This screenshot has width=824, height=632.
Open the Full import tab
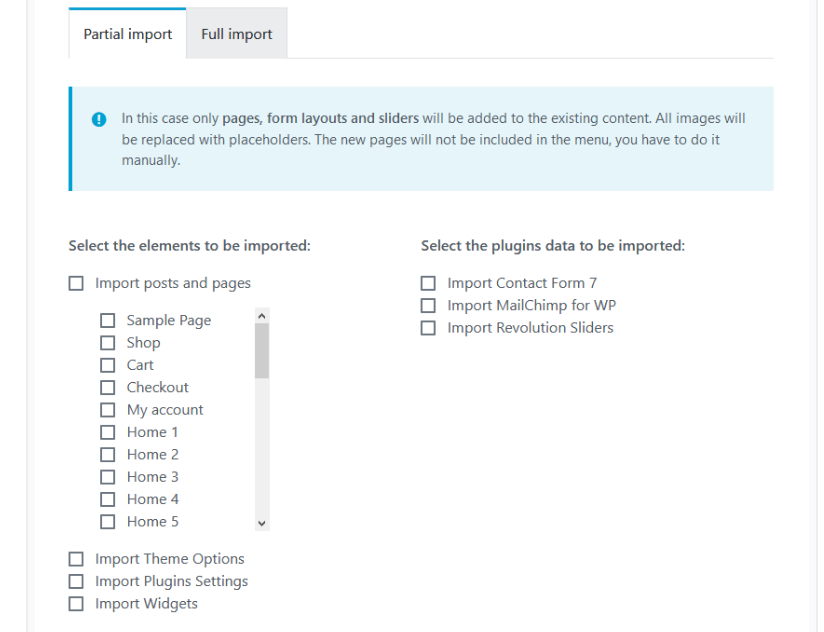tap(236, 34)
